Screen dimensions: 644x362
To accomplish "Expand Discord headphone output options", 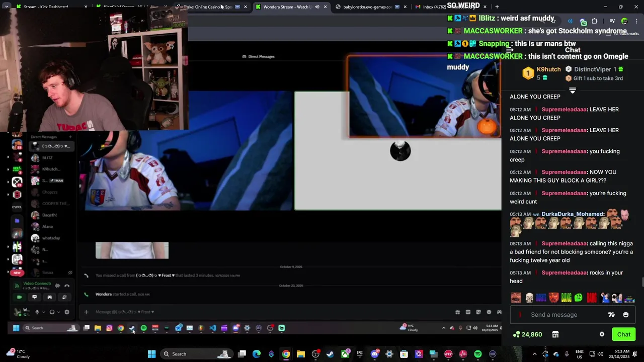I will (58, 312).
